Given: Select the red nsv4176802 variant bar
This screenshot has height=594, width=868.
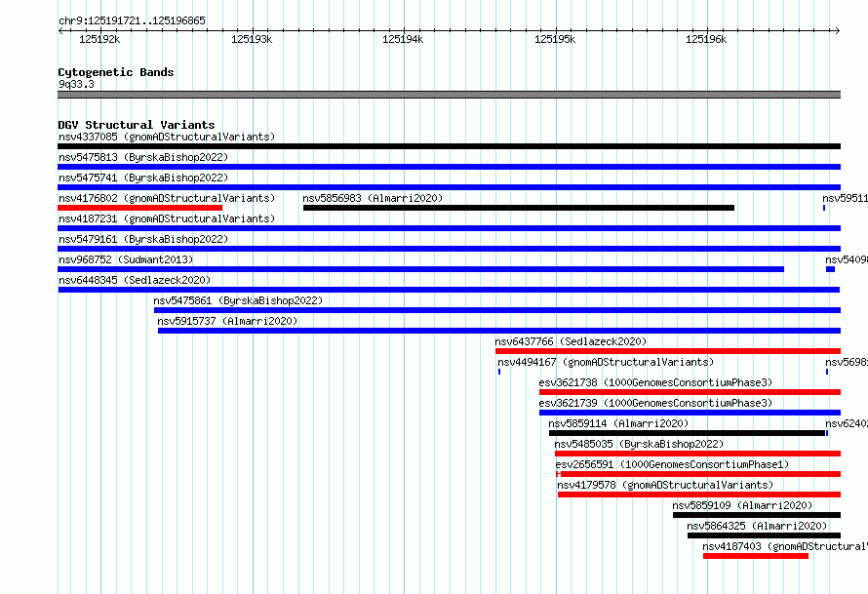Looking at the screenshot, I should click(140, 208).
